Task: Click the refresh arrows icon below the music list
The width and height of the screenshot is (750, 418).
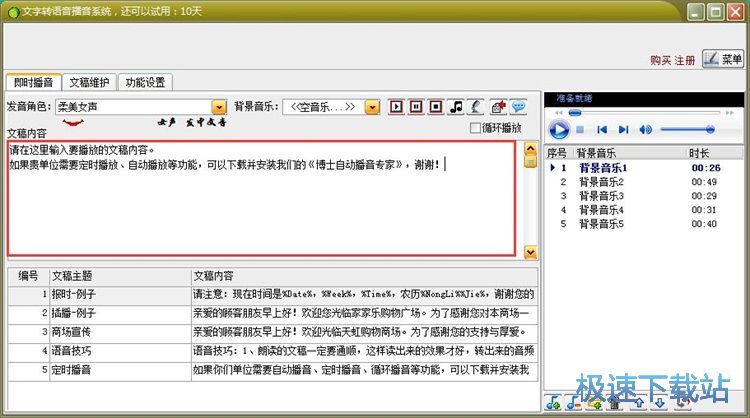Action: [683, 404]
